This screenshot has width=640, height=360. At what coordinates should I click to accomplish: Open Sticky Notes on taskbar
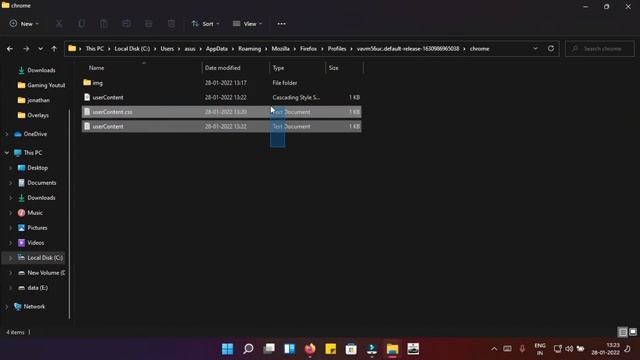(331, 349)
